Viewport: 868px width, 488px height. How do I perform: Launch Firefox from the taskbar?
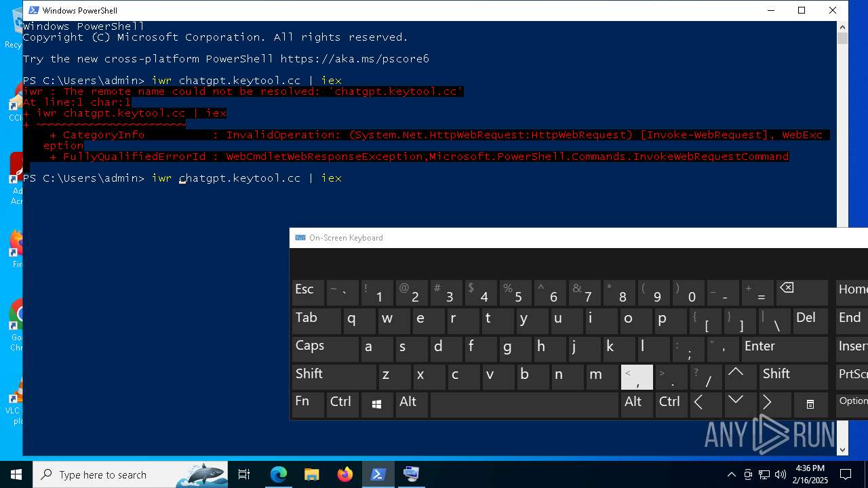pos(345,474)
